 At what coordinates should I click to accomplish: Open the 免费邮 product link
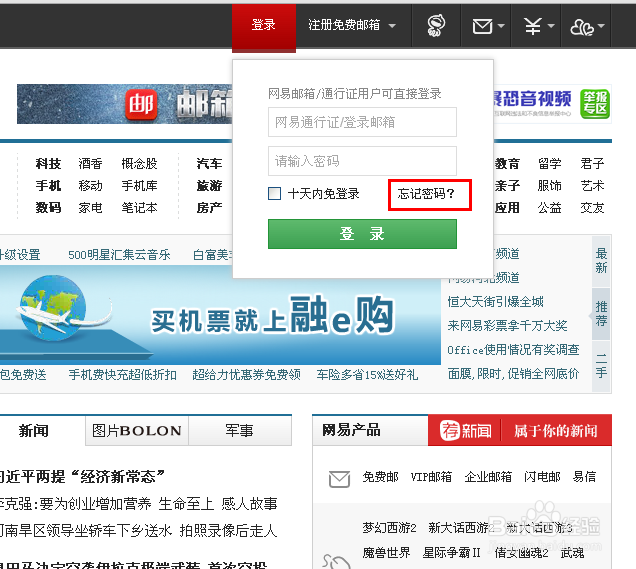tap(380, 477)
